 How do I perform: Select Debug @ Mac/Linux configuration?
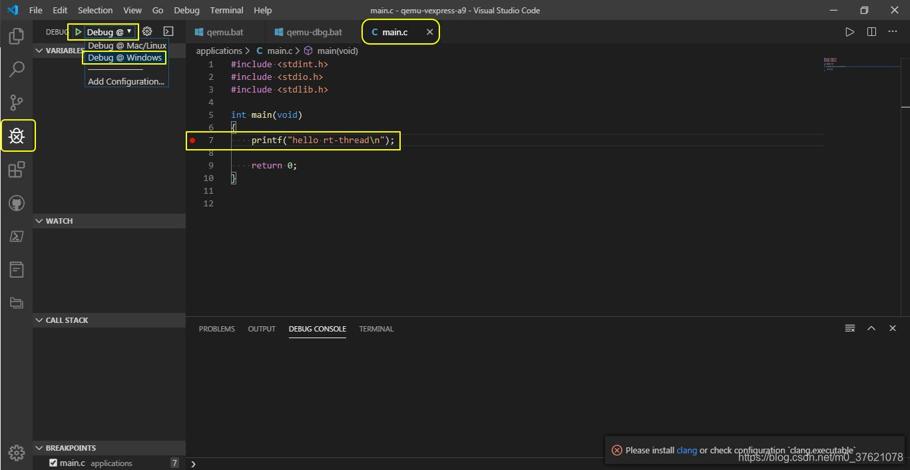(127, 45)
